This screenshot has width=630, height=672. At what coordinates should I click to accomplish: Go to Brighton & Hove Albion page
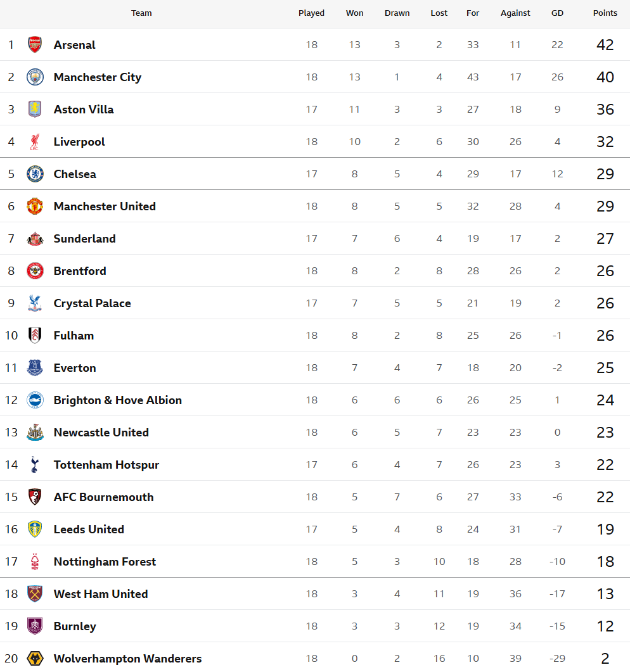click(x=118, y=400)
